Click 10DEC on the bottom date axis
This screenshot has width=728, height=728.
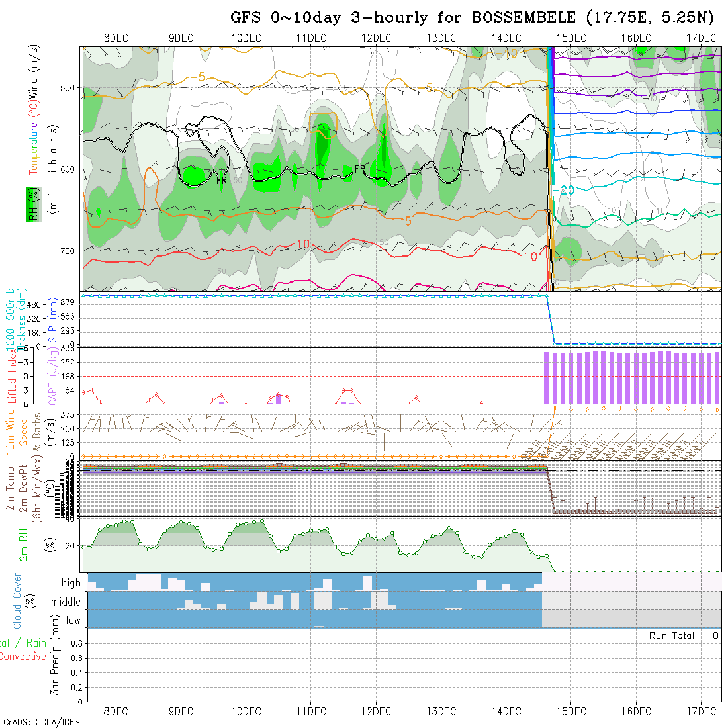pyautogui.click(x=246, y=711)
